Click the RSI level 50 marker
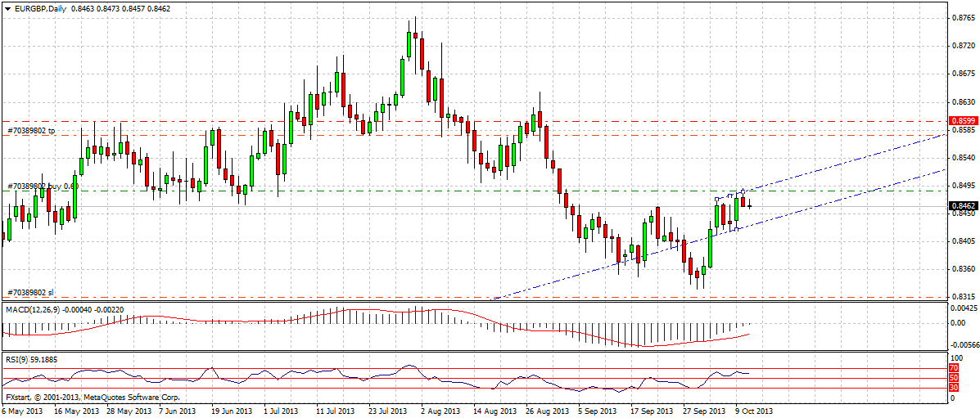This screenshot has width=980, height=418. (x=954, y=378)
